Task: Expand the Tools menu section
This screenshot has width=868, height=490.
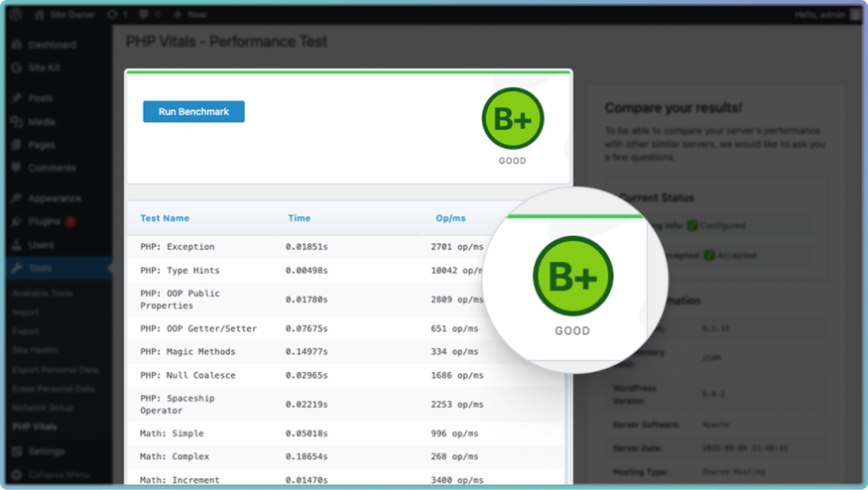Action: [42, 269]
